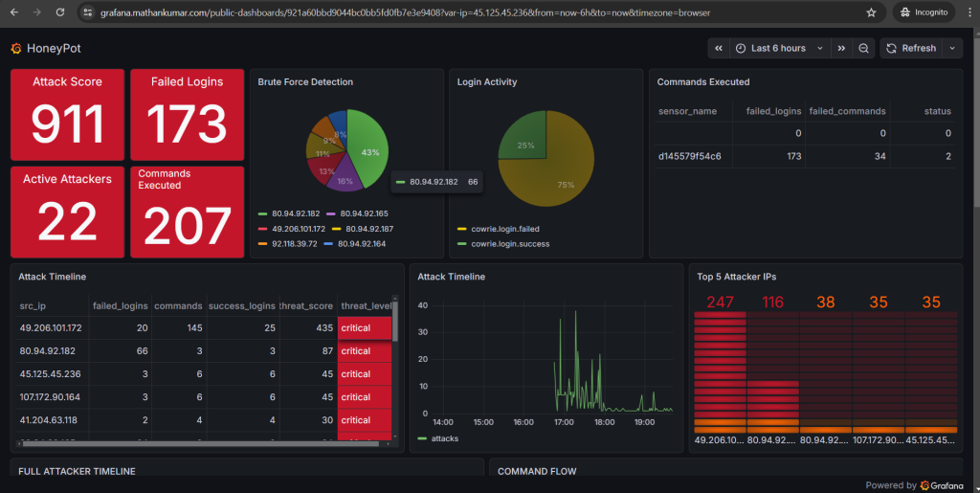Reload the page using browser reload icon
The height and width of the screenshot is (493, 980).
tap(60, 12)
